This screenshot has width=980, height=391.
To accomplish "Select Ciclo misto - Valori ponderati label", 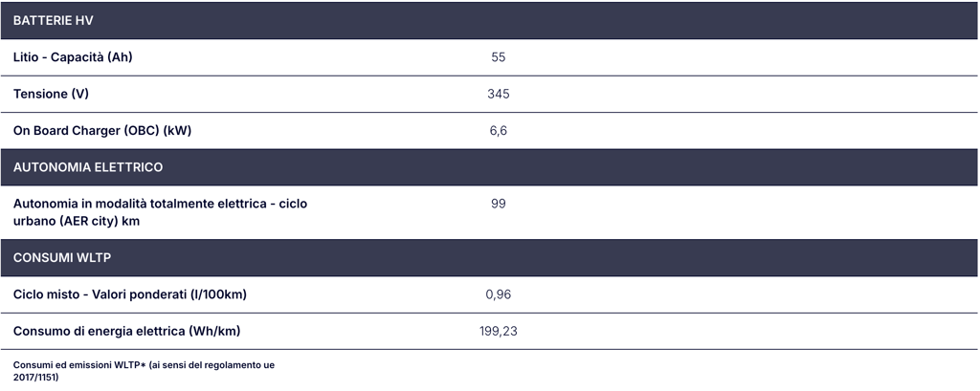I will point(129,294).
